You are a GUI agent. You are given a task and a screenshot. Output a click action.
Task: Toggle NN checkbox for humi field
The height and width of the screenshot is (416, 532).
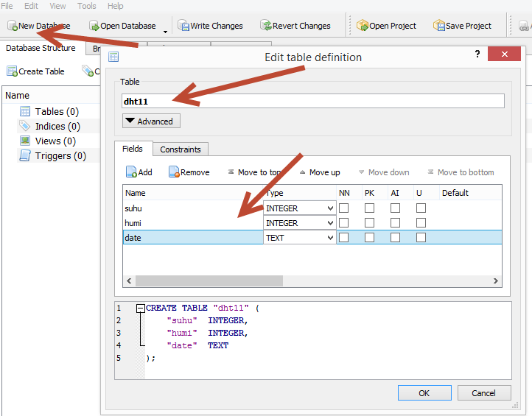(x=343, y=223)
